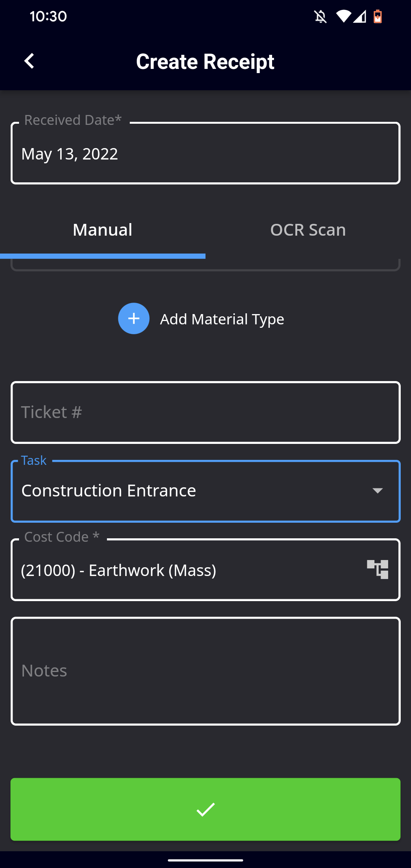Tap the cellular signal icon

click(x=360, y=17)
